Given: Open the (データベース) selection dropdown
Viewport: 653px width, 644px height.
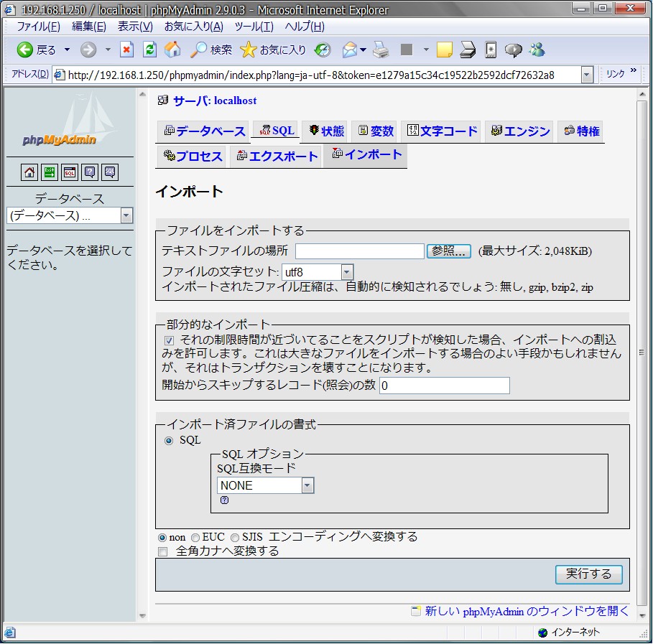Looking at the screenshot, I should 70,215.
